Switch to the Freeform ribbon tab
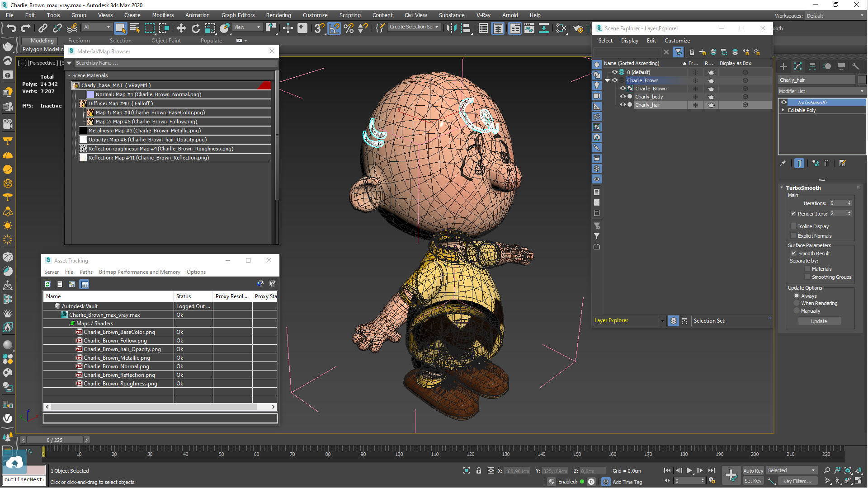868x488 pixels. click(79, 41)
